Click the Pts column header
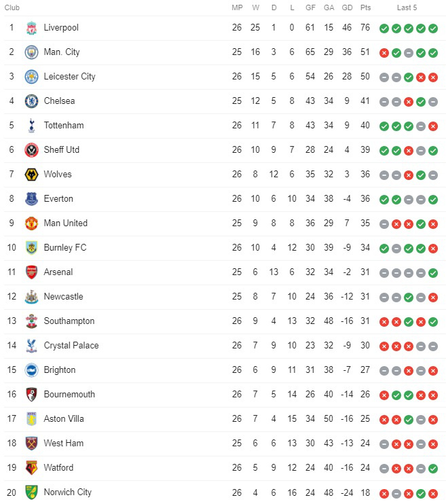 pos(365,7)
